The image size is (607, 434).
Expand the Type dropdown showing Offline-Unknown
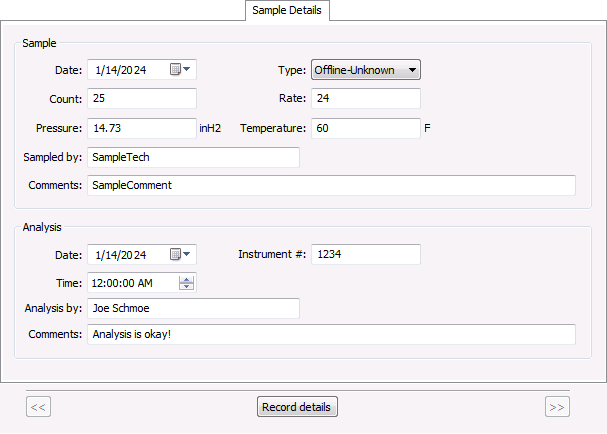(365, 70)
